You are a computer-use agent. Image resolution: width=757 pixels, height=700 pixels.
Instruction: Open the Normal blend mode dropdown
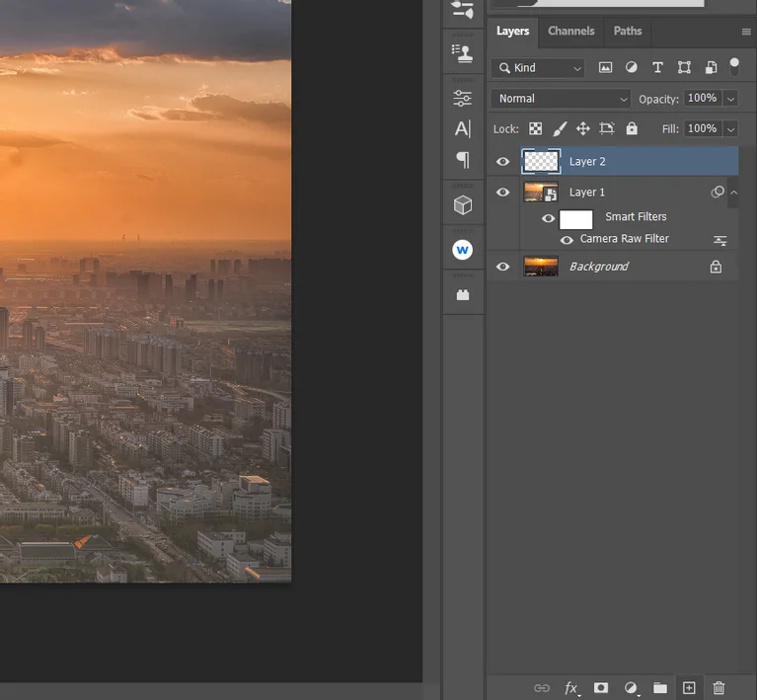(x=561, y=99)
